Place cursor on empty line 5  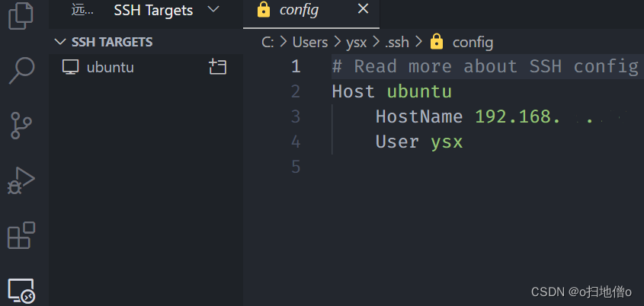click(x=457, y=167)
